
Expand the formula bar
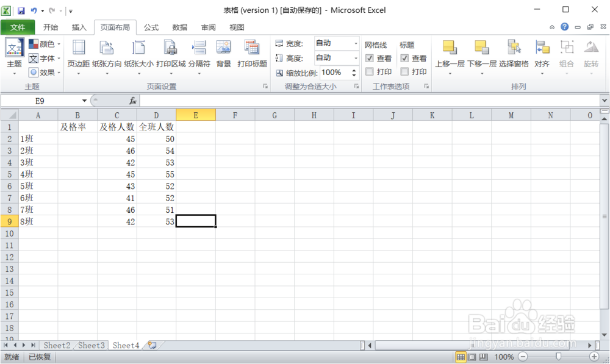[604, 101]
